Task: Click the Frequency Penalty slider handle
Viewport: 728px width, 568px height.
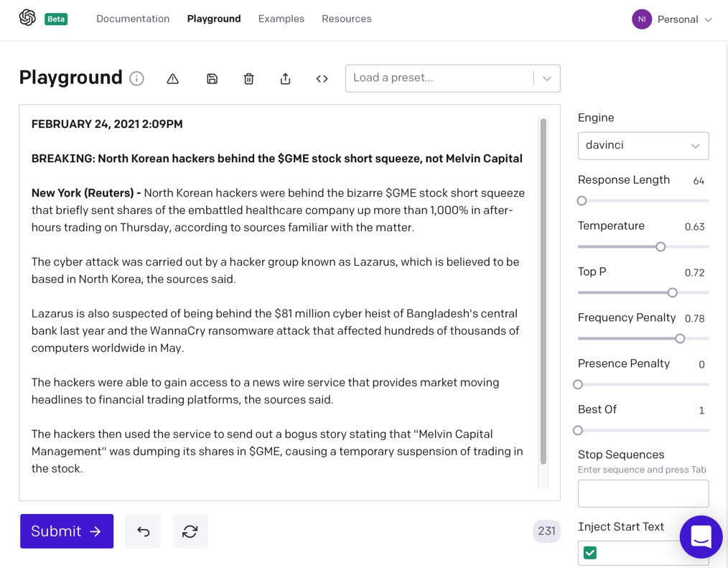Action: 680,338
